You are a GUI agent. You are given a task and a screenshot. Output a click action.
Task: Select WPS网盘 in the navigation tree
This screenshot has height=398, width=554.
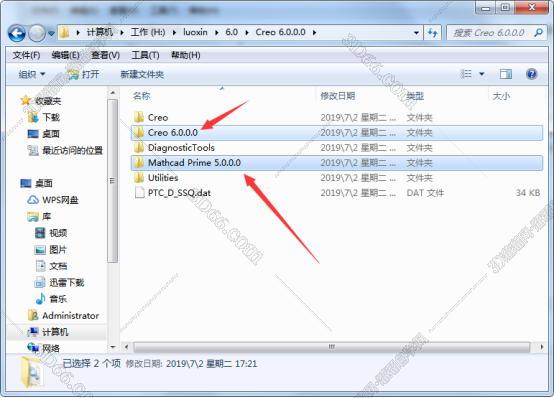60,200
